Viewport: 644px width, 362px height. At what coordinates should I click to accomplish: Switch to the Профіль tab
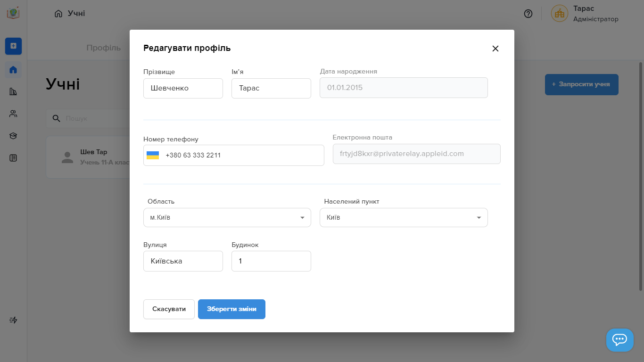point(104,48)
